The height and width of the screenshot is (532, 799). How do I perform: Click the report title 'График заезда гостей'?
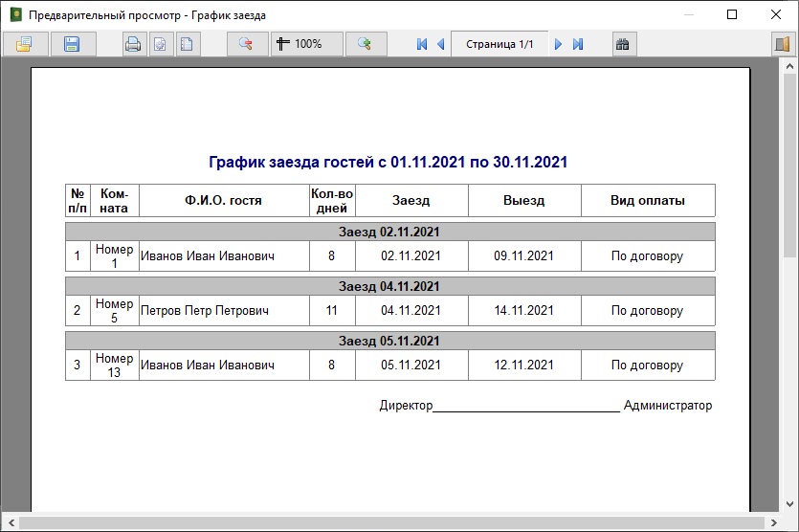(388, 162)
